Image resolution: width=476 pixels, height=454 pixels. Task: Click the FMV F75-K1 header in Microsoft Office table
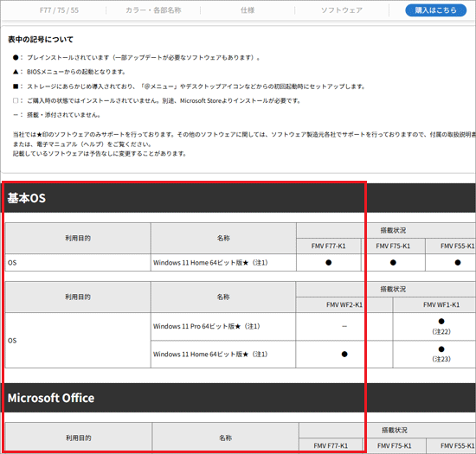pos(395,446)
